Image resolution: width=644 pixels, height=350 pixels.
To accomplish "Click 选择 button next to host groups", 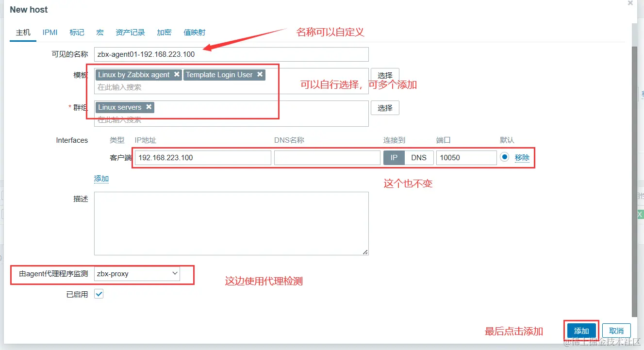I will [385, 108].
